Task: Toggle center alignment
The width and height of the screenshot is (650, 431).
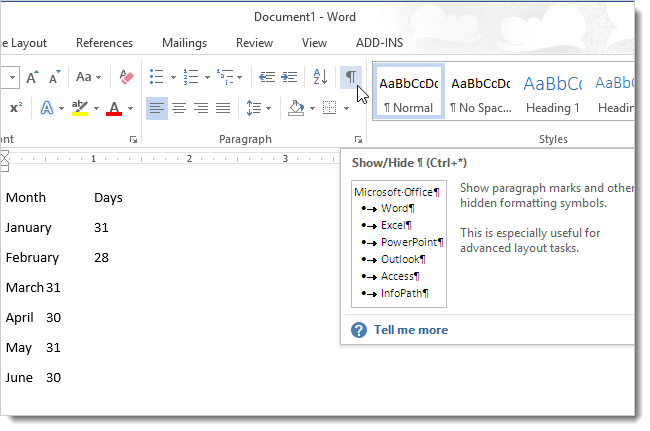Action: coord(179,108)
